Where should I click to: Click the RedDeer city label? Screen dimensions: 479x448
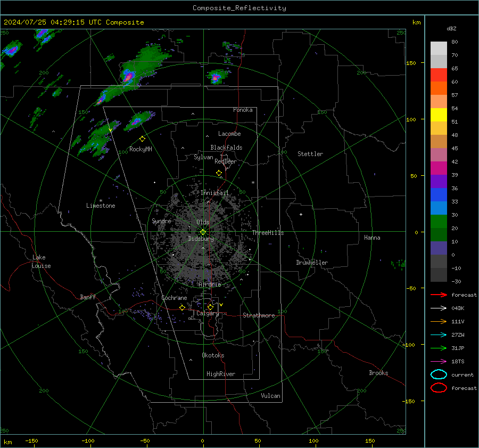coord(226,161)
